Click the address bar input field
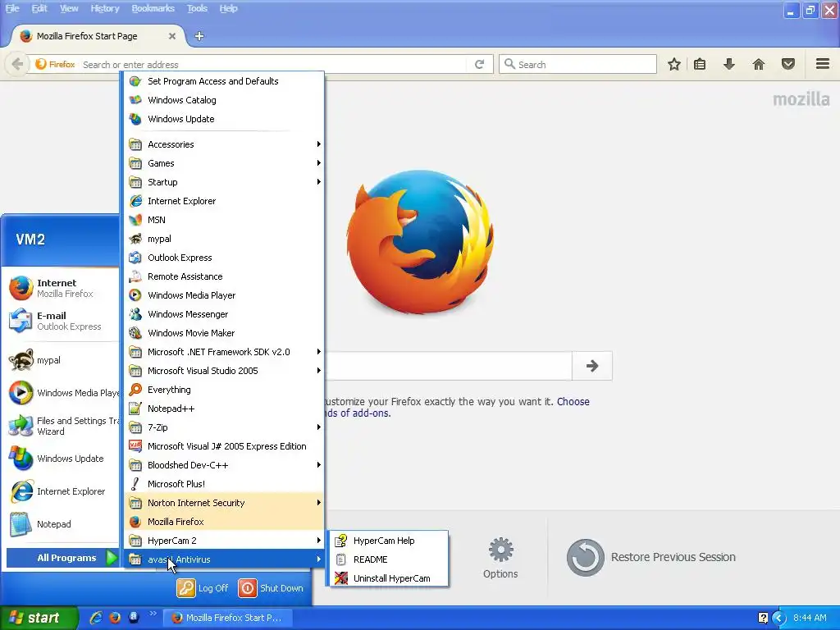The height and width of the screenshot is (630, 840). [x=273, y=64]
